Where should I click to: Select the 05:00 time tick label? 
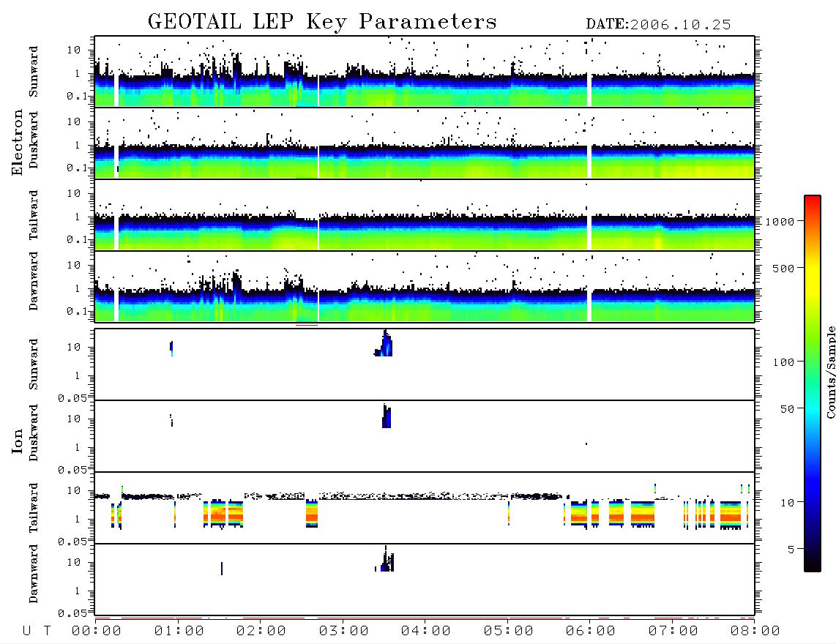(509, 632)
